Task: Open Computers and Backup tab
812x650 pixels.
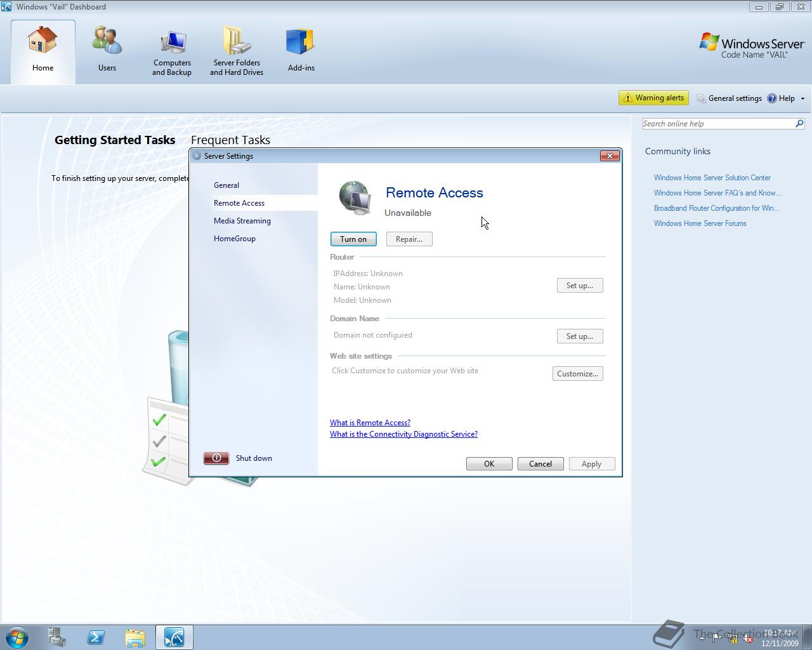Action: [x=172, y=51]
